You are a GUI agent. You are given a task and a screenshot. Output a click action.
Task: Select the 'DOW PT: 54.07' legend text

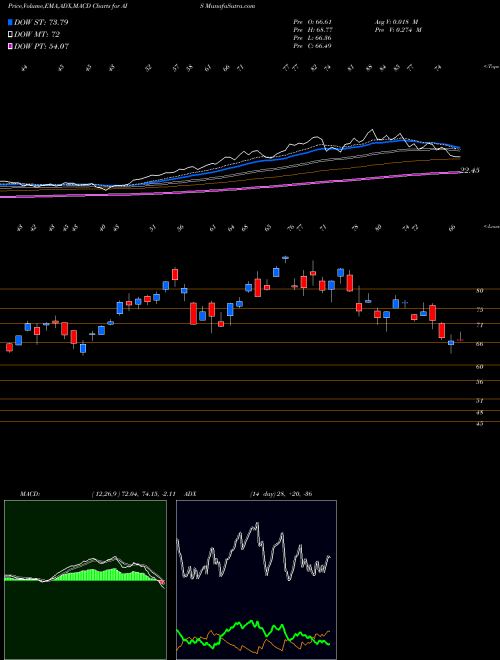coord(41,46)
